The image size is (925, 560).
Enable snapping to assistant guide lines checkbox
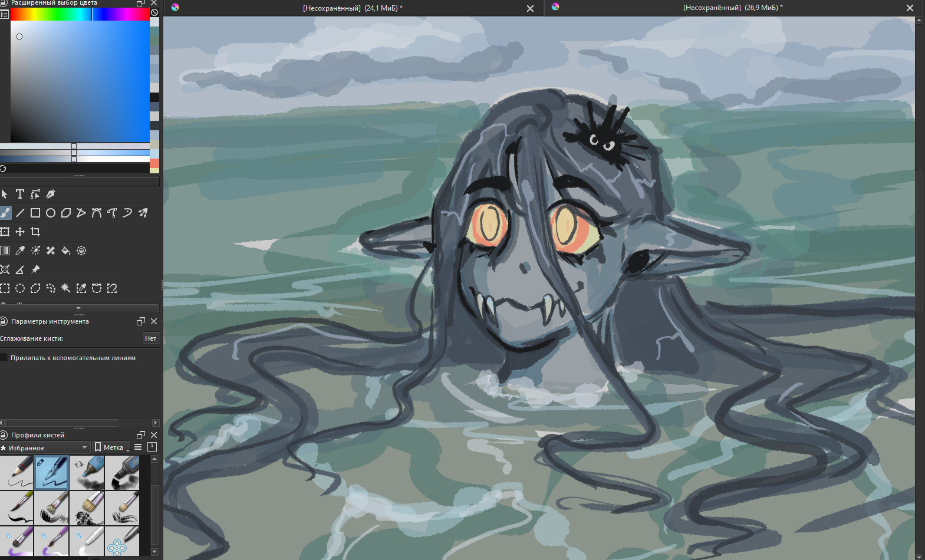[4, 358]
